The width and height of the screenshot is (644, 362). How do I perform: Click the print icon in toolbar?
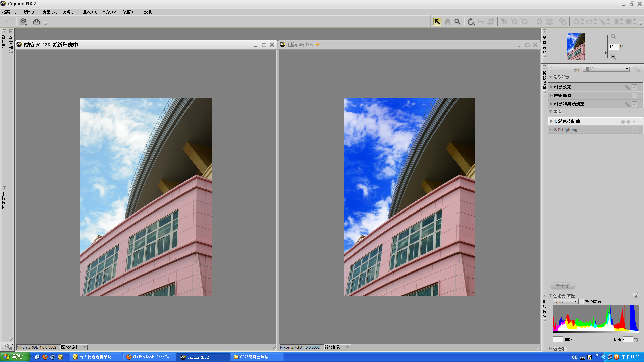pos(37,22)
